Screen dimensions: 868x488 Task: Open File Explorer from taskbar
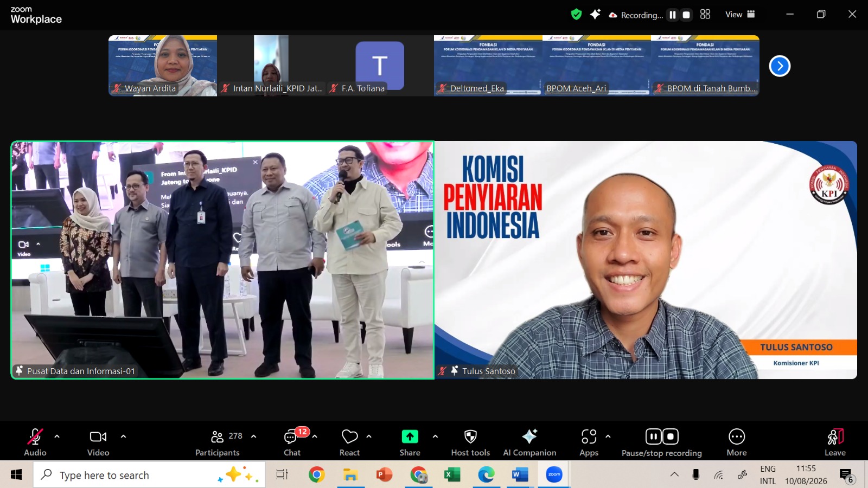tap(350, 475)
